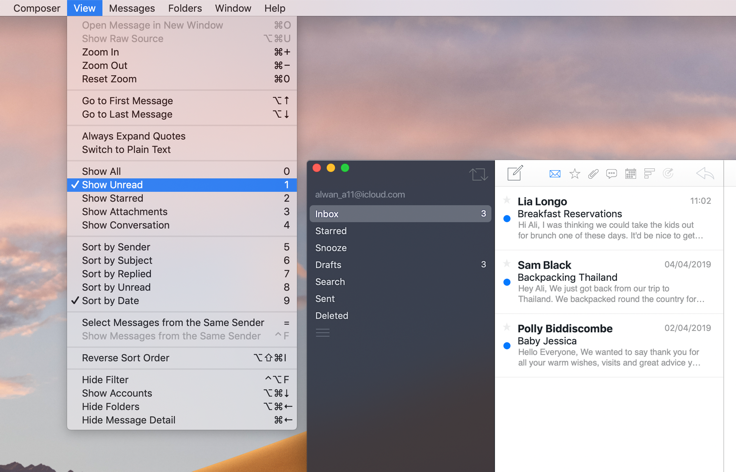Click the hamburger lines icon below Deleted
The height and width of the screenshot is (472, 736).
click(x=322, y=333)
